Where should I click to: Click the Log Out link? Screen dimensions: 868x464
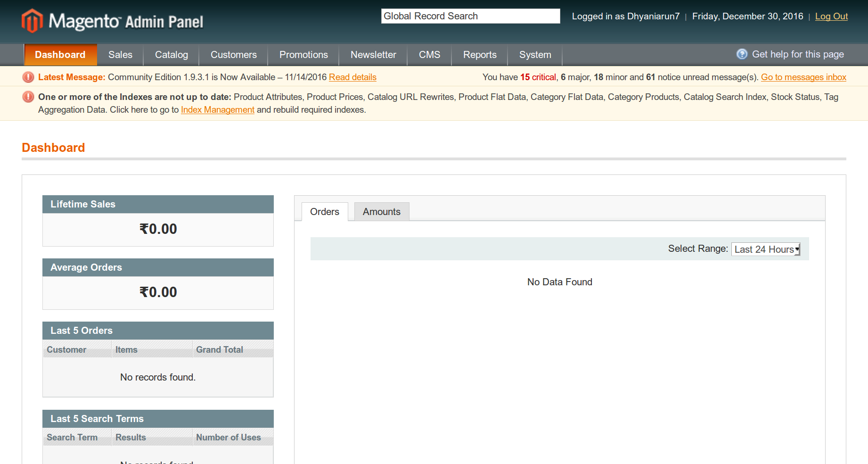pos(831,16)
